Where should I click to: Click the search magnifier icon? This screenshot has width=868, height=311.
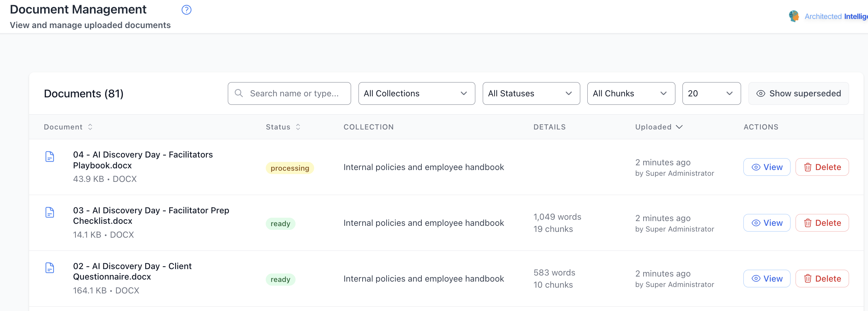pyautogui.click(x=239, y=93)
